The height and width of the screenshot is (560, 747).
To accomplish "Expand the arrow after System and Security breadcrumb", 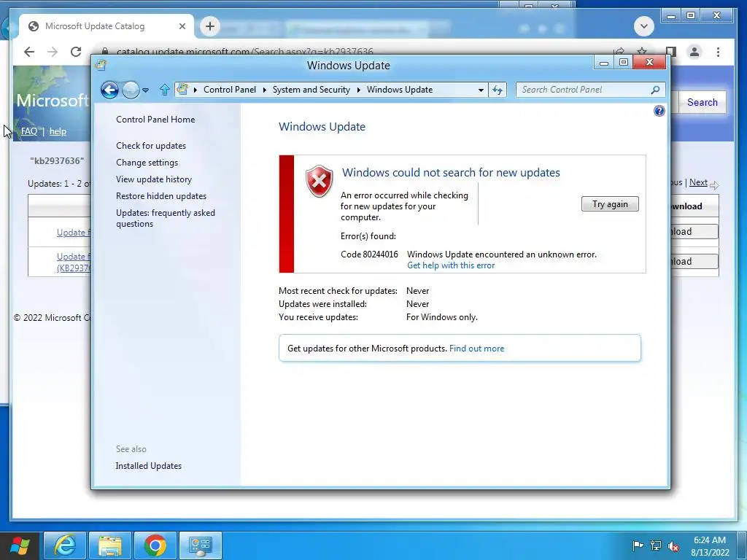I will point(359,90).
